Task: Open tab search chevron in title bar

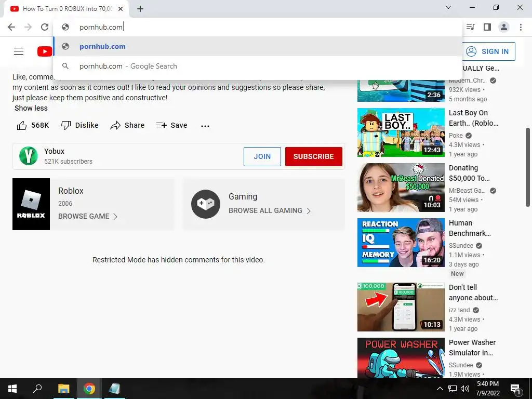Action: pos(448,7)
